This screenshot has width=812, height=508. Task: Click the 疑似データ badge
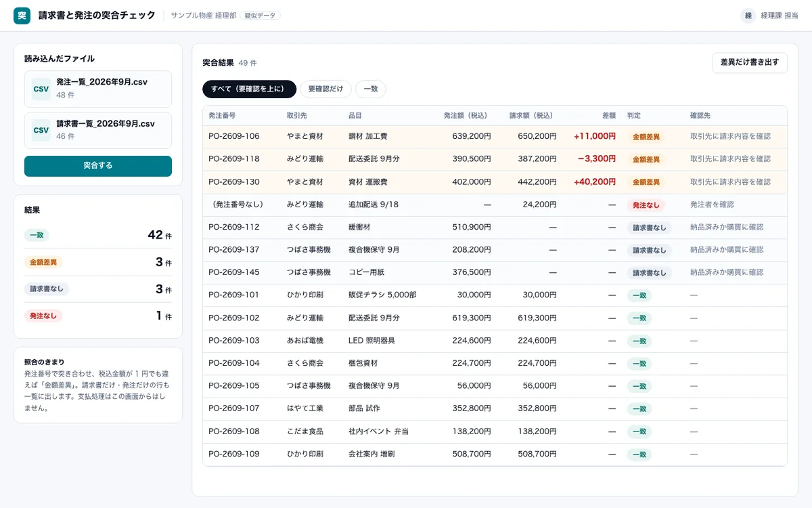pyautogui.click(x=260, y=16)
